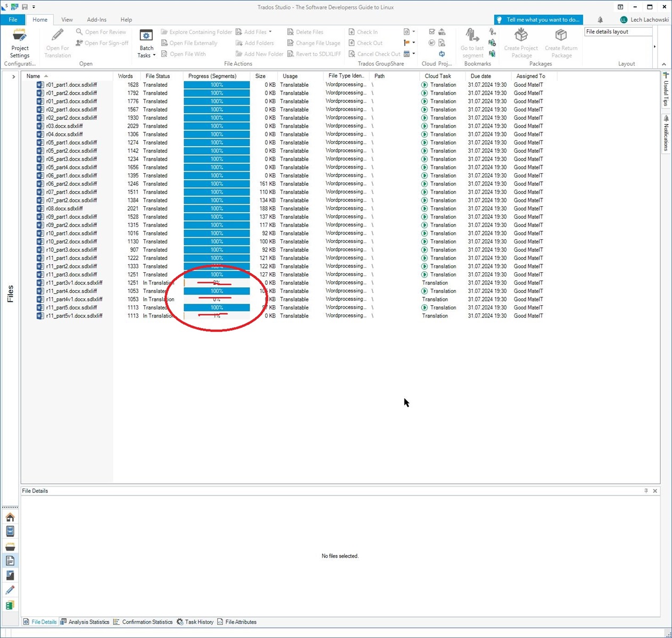Switch to the View ribbon tab
The height and width of the screenshot is (638, 672).
pyautogui.click(x=67, y=19)
